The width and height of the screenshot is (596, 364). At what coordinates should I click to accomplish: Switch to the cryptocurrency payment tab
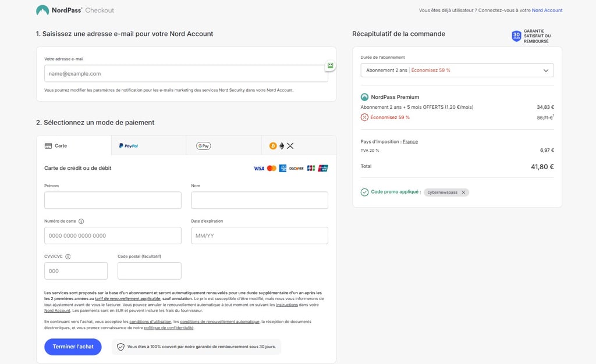299,146
